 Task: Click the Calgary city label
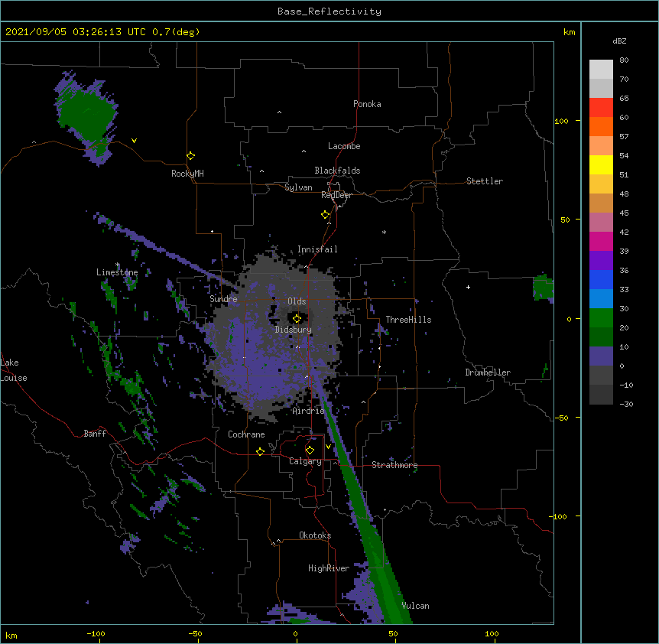[x=305, y=461]
